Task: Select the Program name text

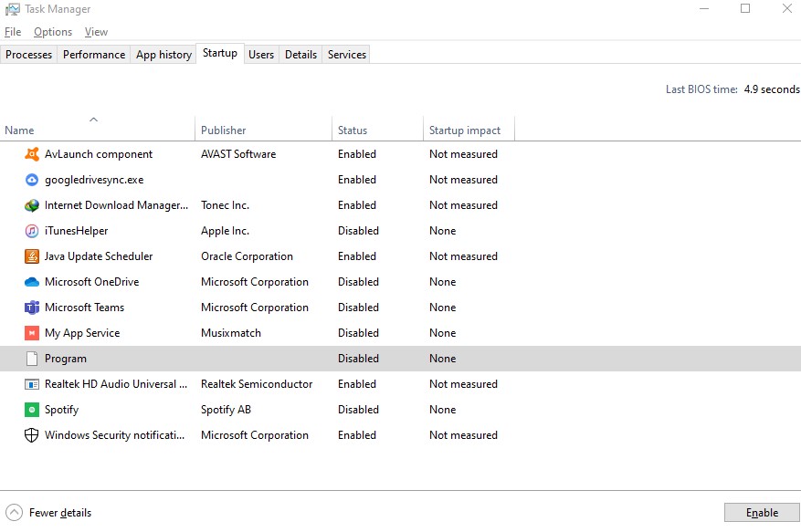Action: coord(66,359)
